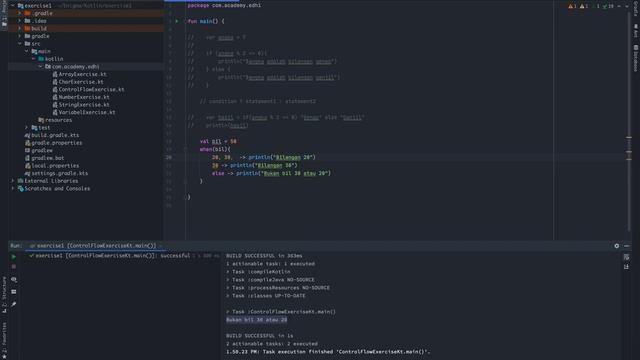Toggle the show-passed eye icon in Run panel
Image resolution: width=640 pixels, height=360 pixels.
click(x=13, y=280)
